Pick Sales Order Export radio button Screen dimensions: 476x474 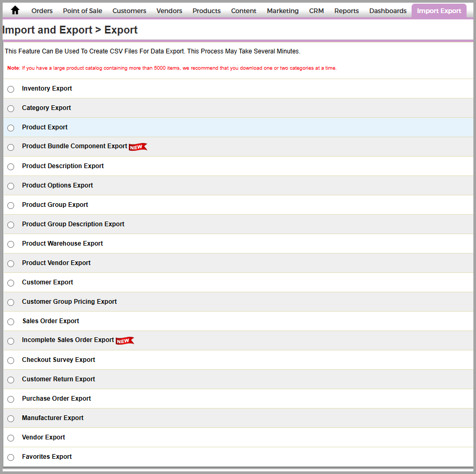10,322
